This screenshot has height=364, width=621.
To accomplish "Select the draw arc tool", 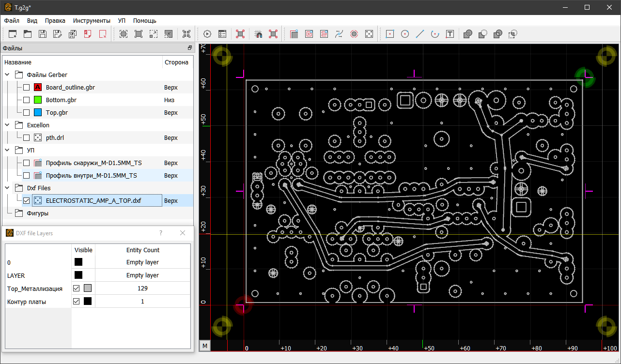I will pos(435,34).
